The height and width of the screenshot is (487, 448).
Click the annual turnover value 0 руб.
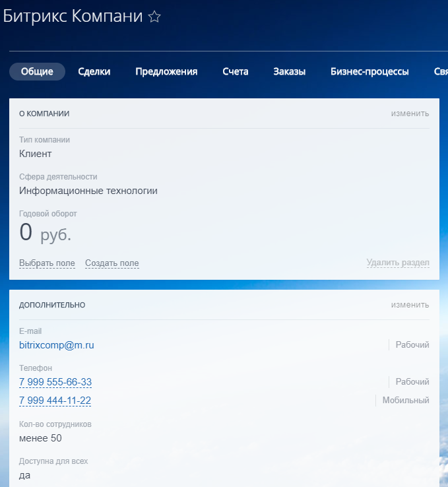click(46, 232)
